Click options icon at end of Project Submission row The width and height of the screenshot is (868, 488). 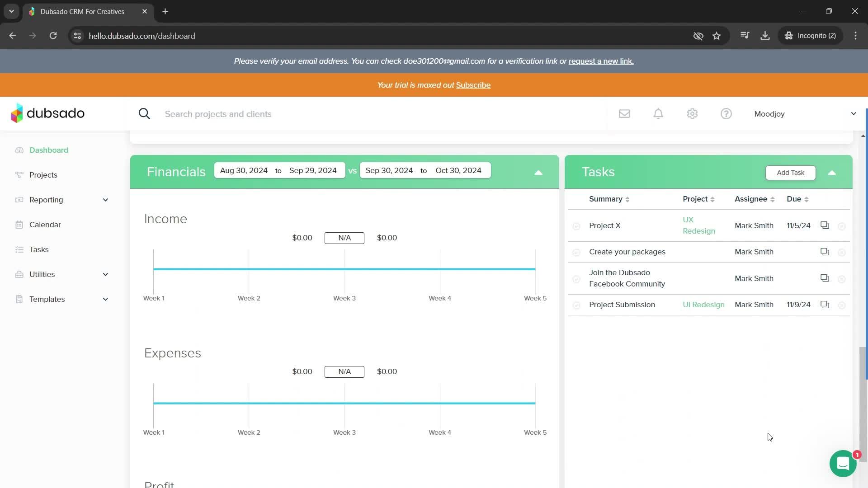tap(841, 305)
